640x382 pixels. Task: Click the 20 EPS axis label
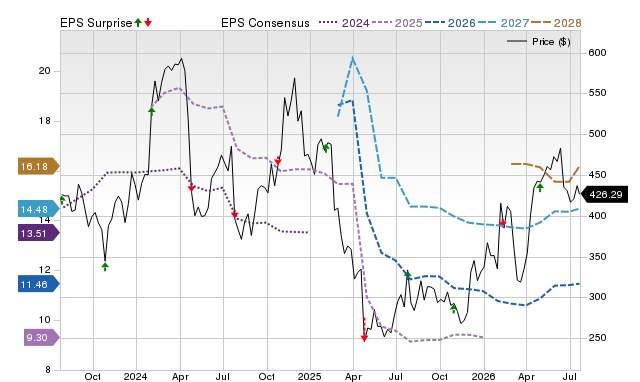click(44, 71)
